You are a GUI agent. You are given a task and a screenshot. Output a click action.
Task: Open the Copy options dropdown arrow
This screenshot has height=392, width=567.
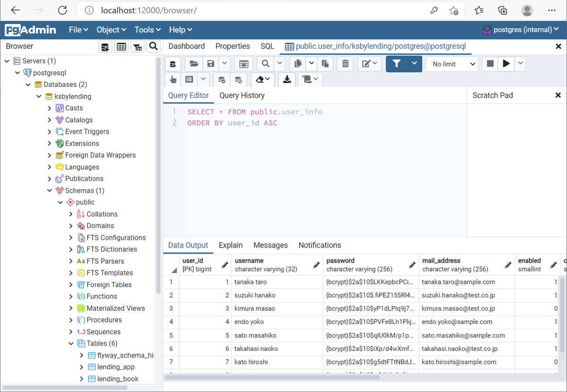point(311,64)
